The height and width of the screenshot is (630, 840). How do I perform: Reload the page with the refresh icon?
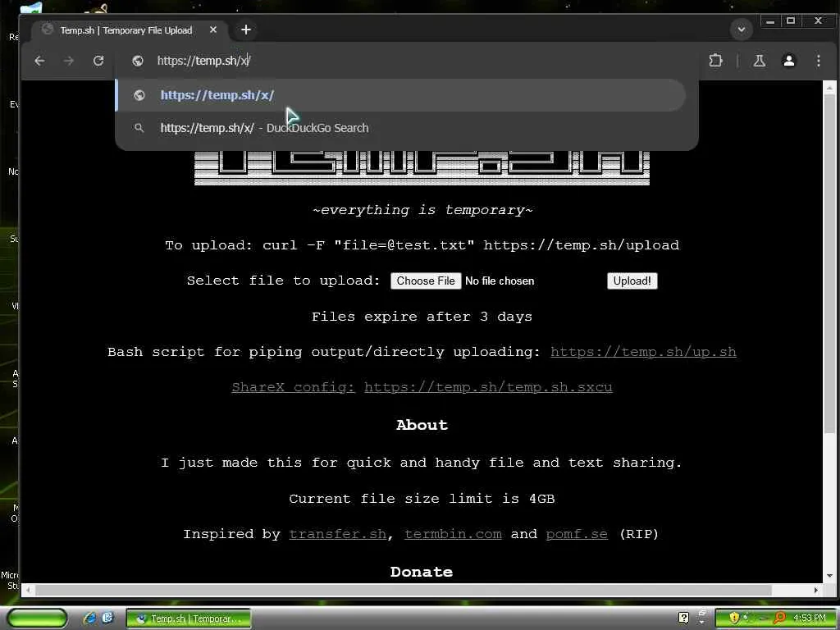pos(98,61)
